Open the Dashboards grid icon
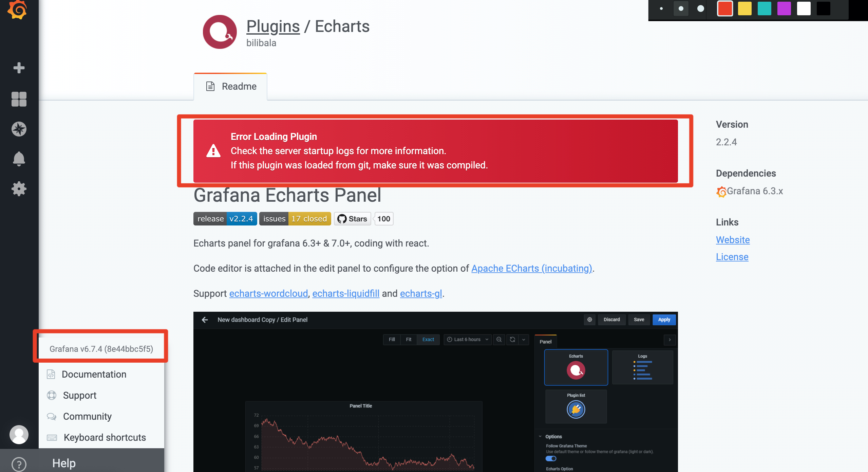Screen dimensions: 868x472 point(19,99)
